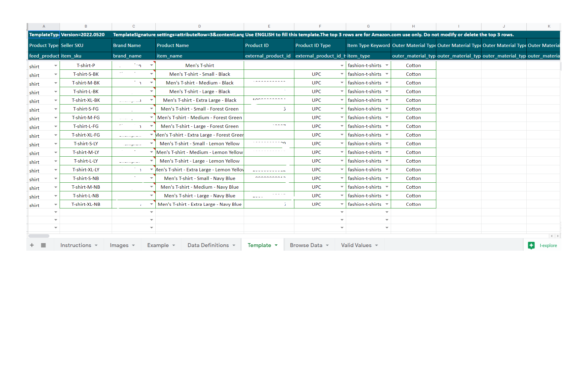Select column D header
This screenshot has width=583, height=392.
pos(199,26)
